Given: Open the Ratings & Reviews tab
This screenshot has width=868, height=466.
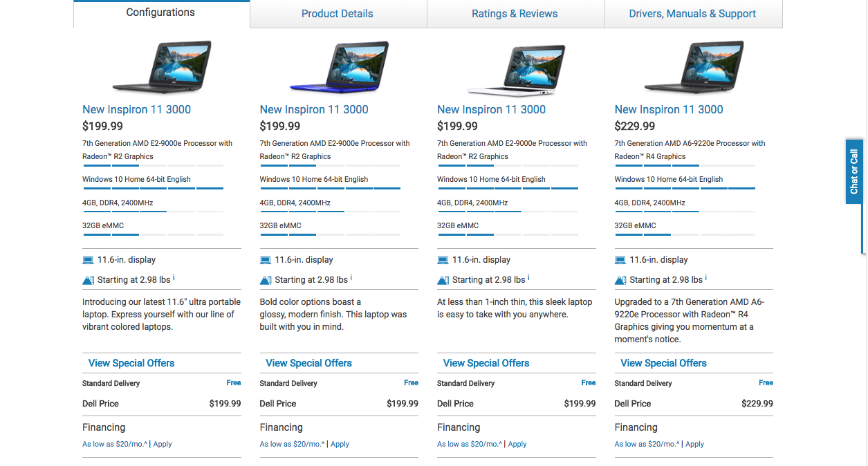Looking at the screenshot, I should tap(515, 14).
